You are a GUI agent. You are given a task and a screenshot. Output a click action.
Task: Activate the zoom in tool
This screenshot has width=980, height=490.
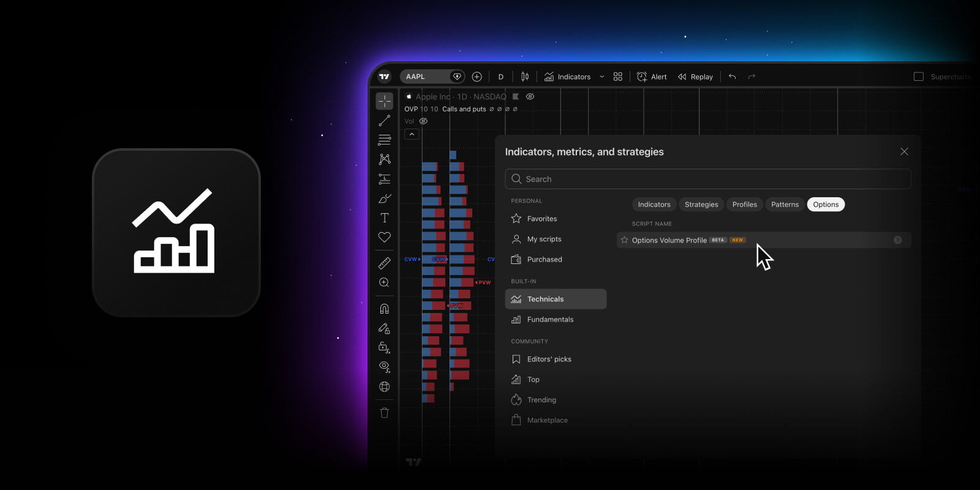(x=385, y=282)
